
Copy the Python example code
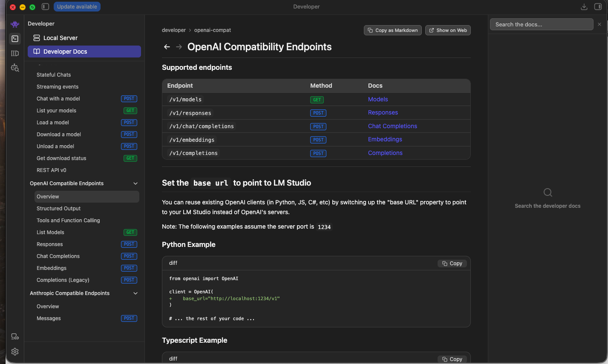452,264
